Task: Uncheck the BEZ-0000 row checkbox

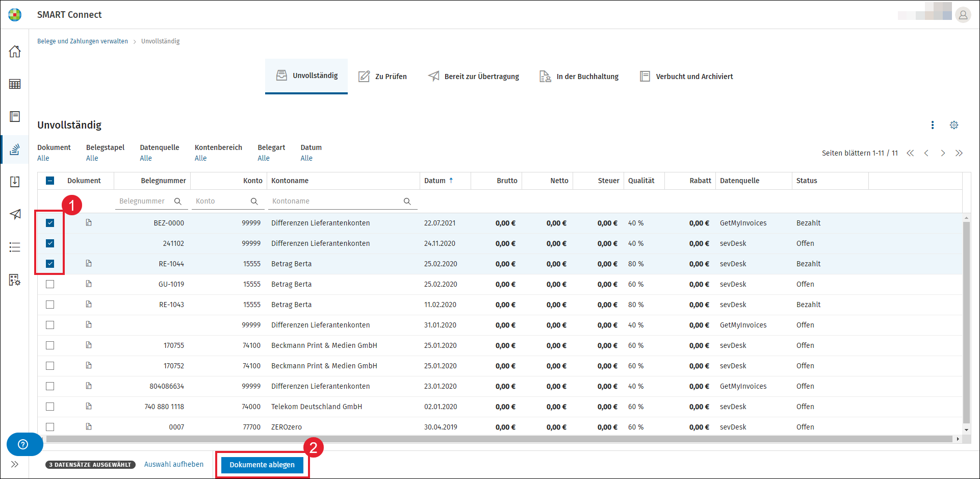Action: [50, 223]
